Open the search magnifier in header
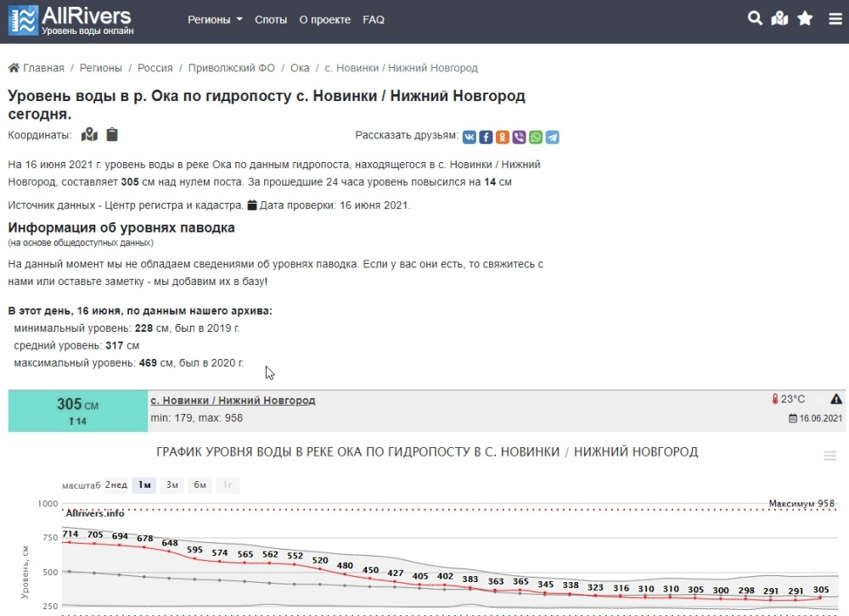Screen dimensions: 849x616 pos(754,19)
